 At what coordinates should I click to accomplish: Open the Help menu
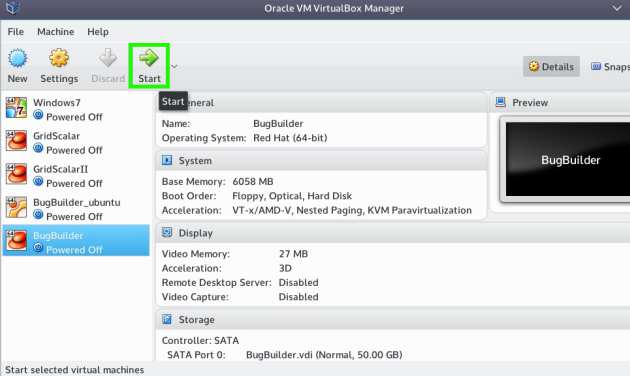tap(98, 32)
